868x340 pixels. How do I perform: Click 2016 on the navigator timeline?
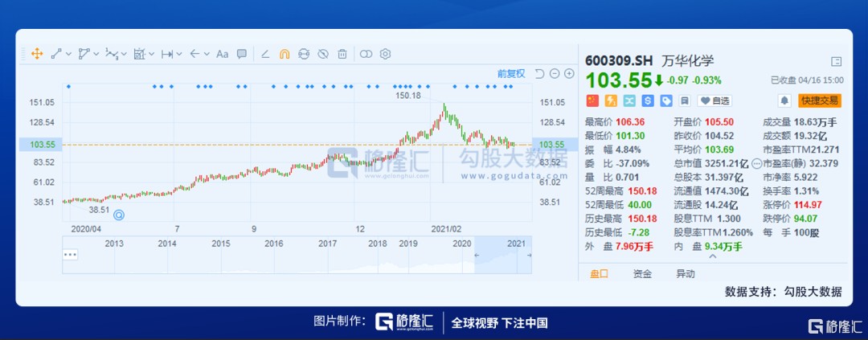(273, 244)
